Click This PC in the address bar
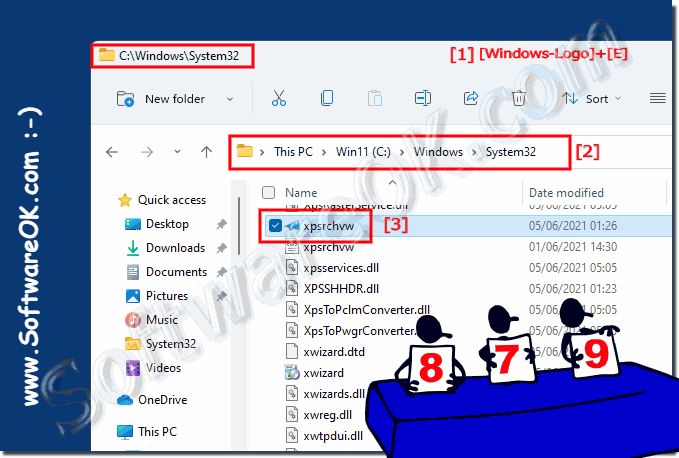The width and height of the screenshot is (679, 458). 293,152
